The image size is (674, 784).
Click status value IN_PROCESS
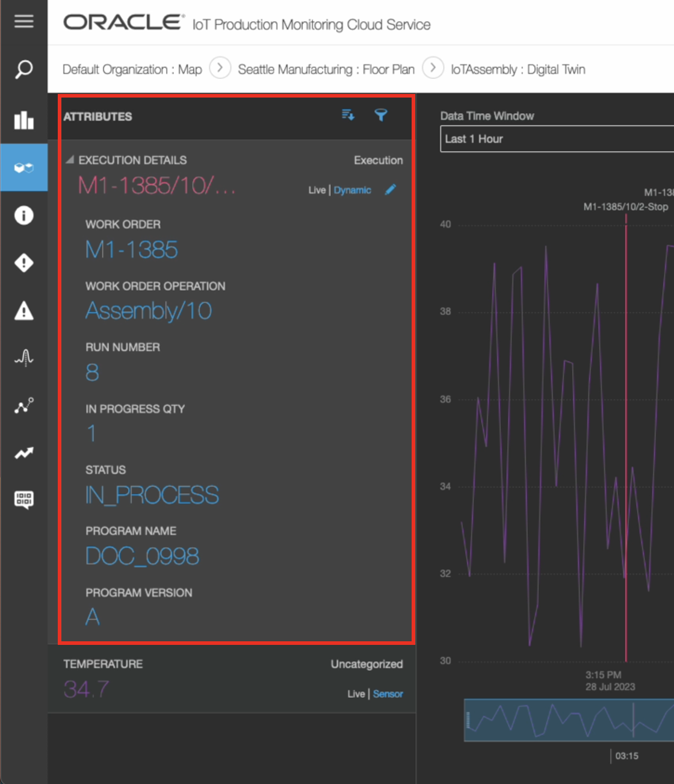tap(152, 495)
